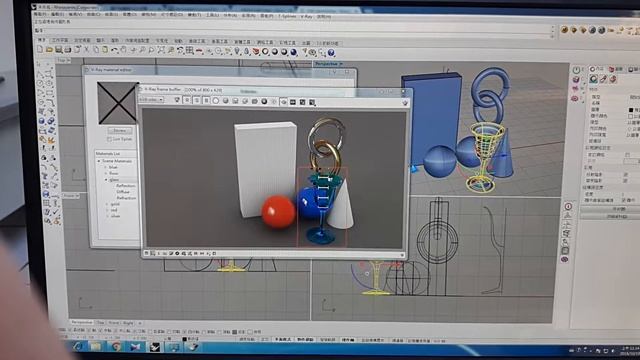This screenshot has width=640, height=360.
Task: Select the Polyline tool in left sidebar
Action: [40, 74]
